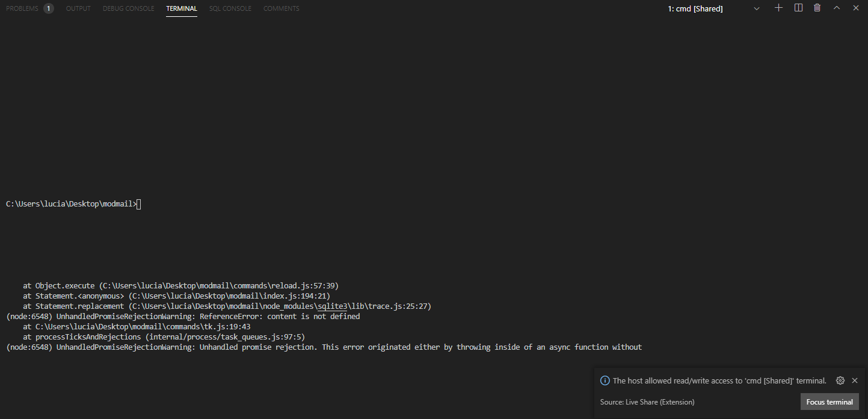Click the info icon on the notification
This screenshot has height=419, width=868.
pyautogui.click(x=605, y=380)
